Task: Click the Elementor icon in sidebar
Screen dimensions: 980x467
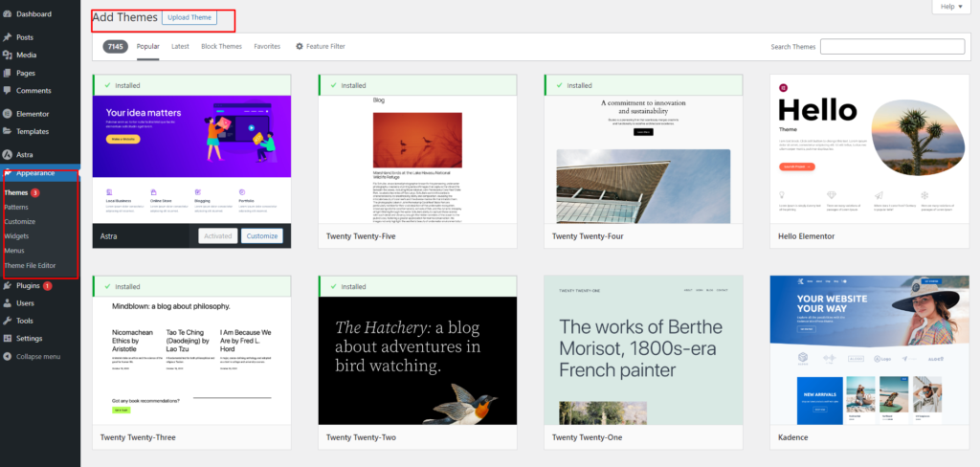Action: click(8, 114)
